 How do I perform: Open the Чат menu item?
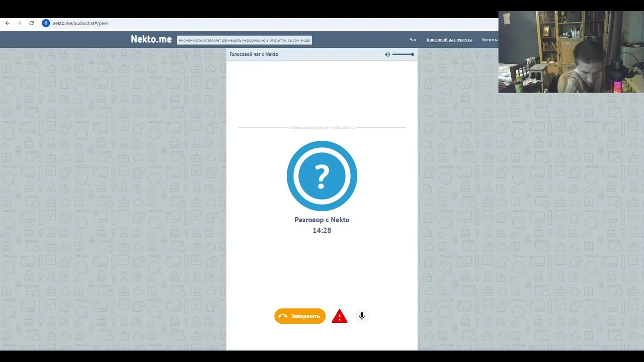pos(413,40)
